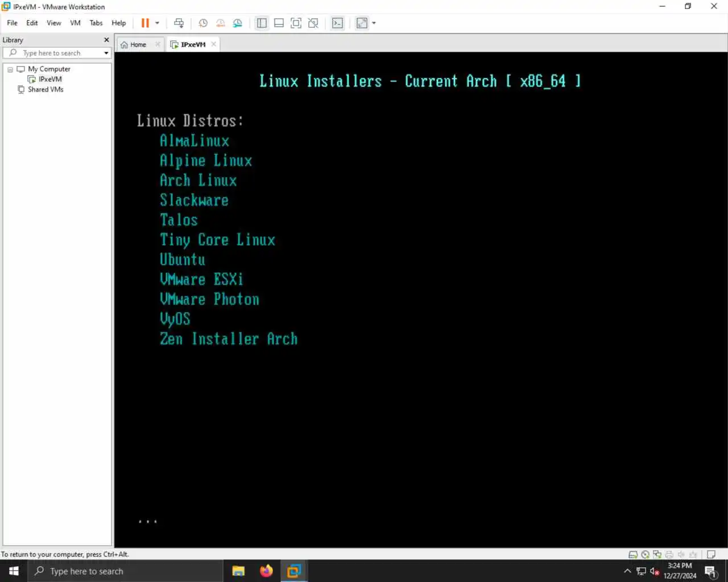The image size is (728, 582).
Task: Open the console view icon
Action: pyautogui.click(x=338, y=23)
